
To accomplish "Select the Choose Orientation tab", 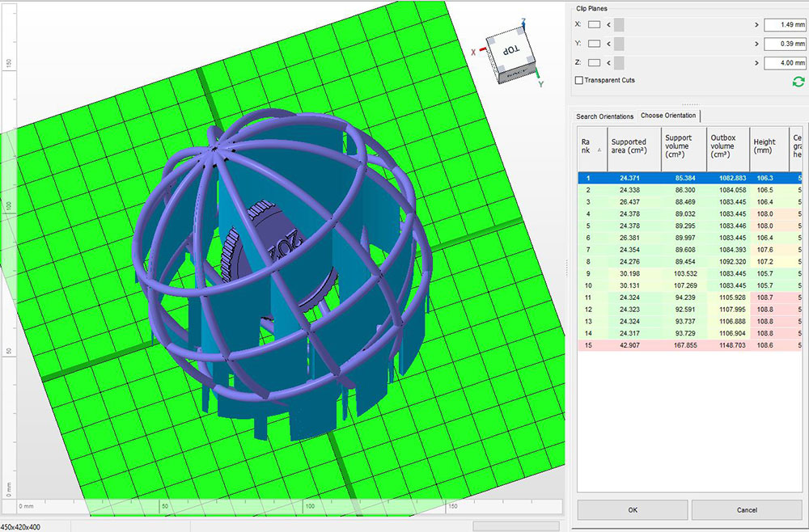I will [667, 116].
